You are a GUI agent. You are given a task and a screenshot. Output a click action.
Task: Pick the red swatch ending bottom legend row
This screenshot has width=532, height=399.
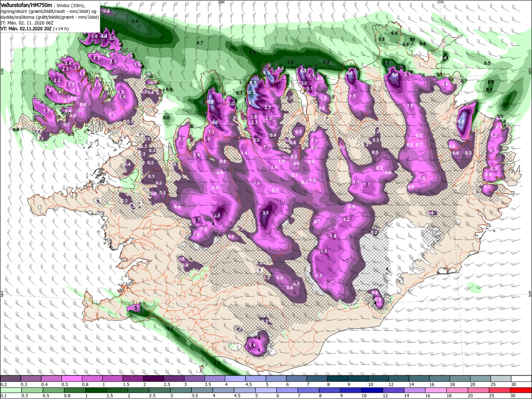click(522, 391)
